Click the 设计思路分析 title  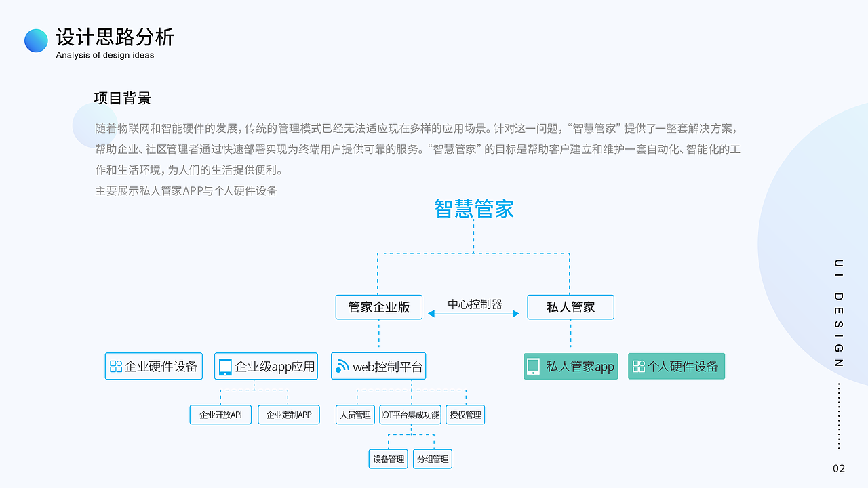click(x=115, y=37)
